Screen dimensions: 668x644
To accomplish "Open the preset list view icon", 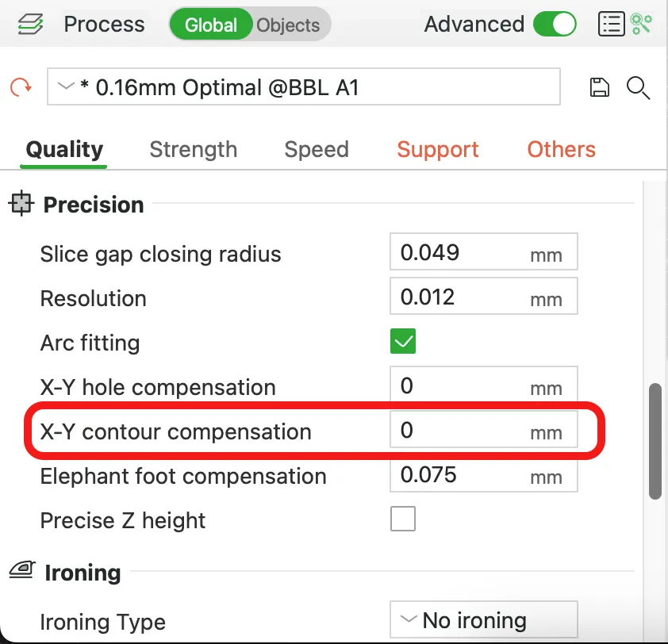I will click(x=612, y=25).
